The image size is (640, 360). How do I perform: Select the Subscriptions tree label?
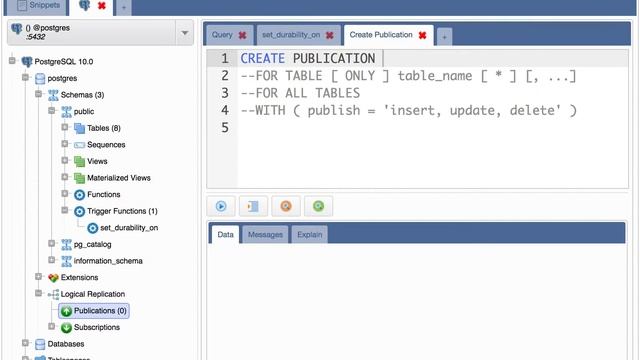(97, 328)
